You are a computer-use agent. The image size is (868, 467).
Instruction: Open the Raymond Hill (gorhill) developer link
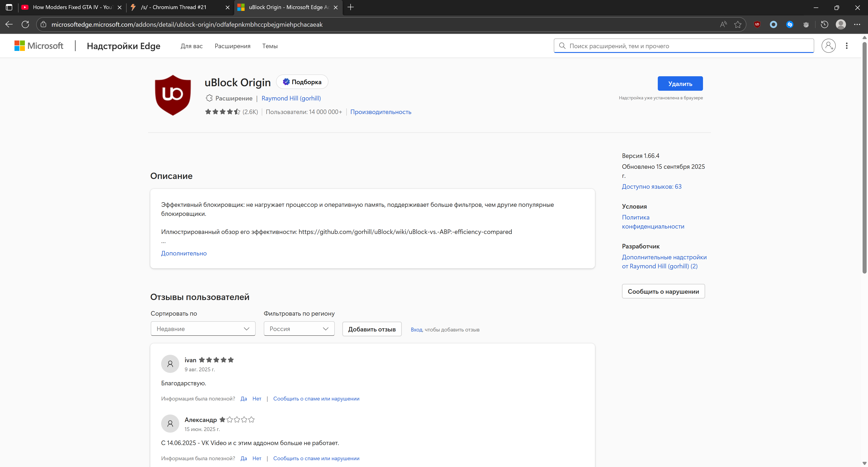291,98
